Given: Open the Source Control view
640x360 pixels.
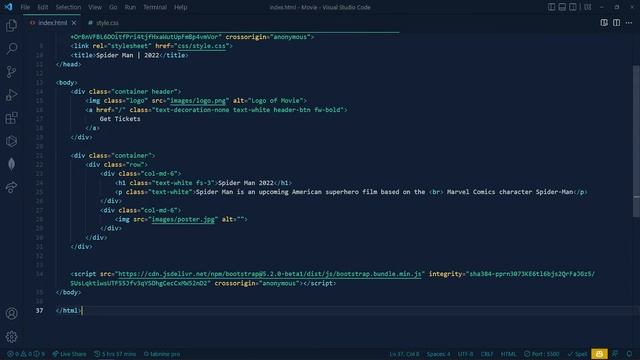Looking at the screenshot, I should 11,72.
